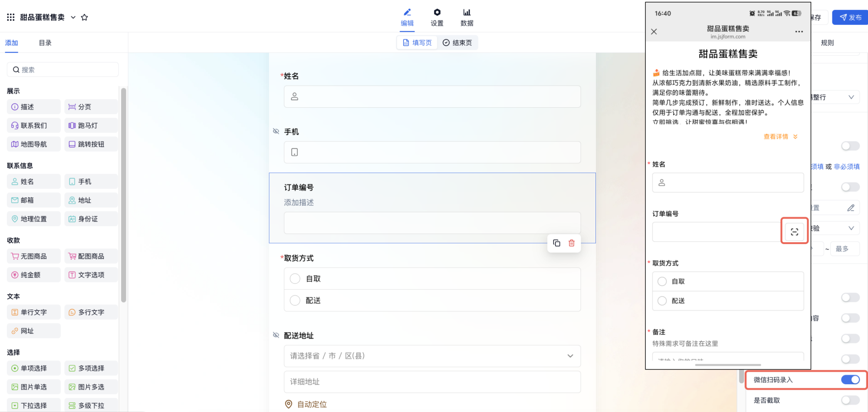Click the 姓名 input field in canvas
This screenshot has height=412, width=868.
click(x=432, y=96)
